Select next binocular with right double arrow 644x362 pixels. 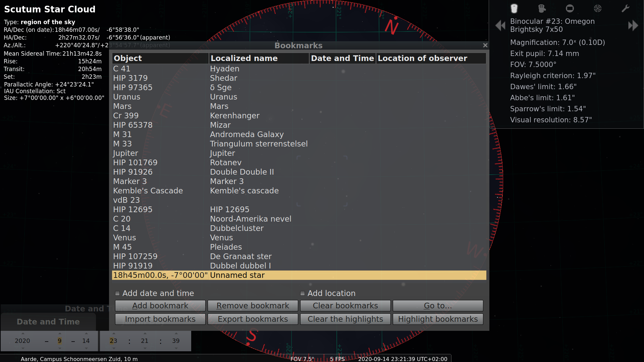633,25
